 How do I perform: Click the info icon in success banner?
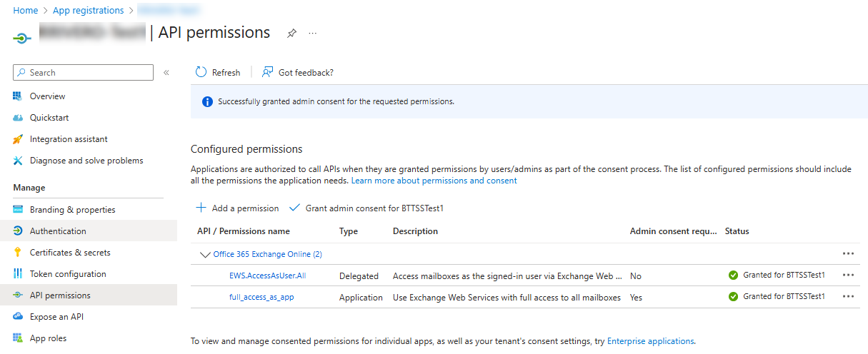pyautogui.click(x=207, y=102)
